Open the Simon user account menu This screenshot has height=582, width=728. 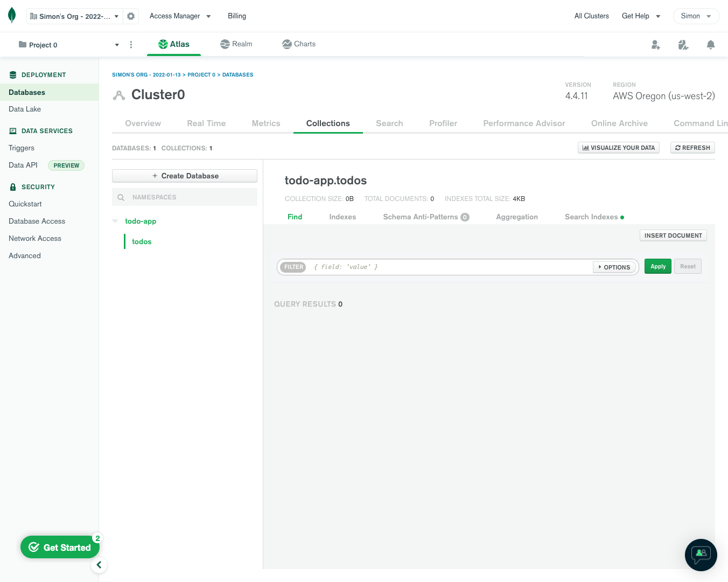pyautogui.click(x=696, y=16)
